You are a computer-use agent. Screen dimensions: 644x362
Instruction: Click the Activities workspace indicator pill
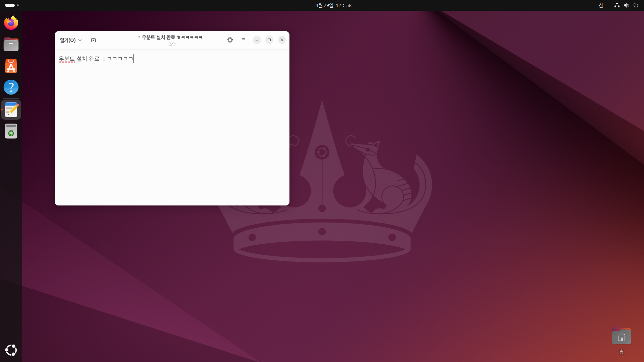(10, 5)
